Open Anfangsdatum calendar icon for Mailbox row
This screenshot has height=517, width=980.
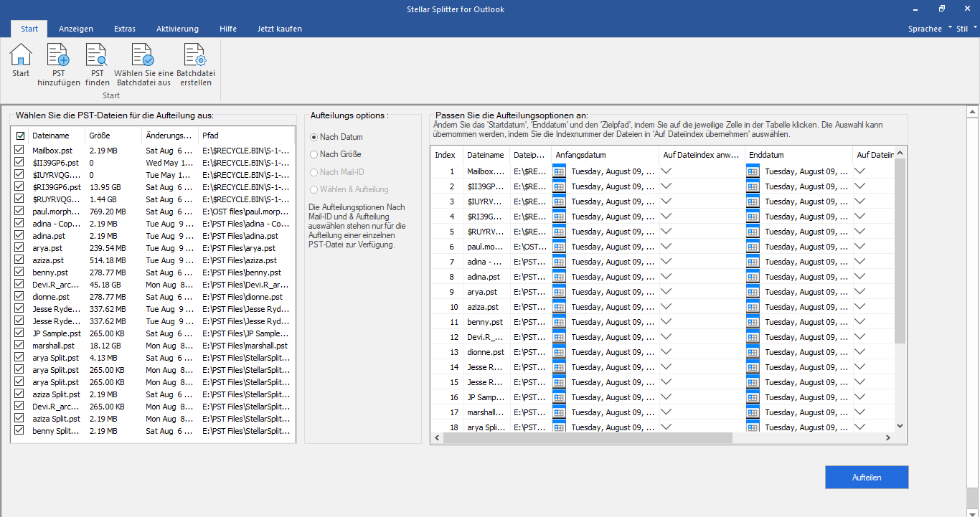coord(560,171)
